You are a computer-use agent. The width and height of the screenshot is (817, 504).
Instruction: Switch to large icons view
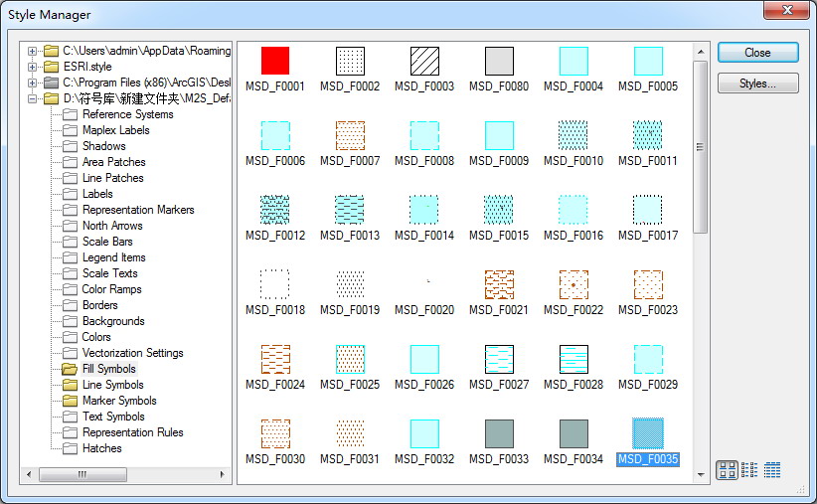[727, 470]
